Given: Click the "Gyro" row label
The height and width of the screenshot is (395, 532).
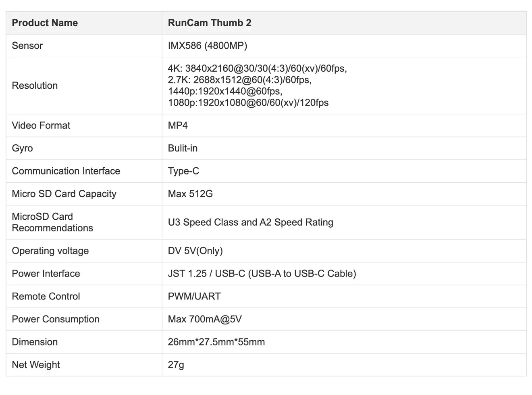Looking at the screenshot, I should tap(22, 148).
